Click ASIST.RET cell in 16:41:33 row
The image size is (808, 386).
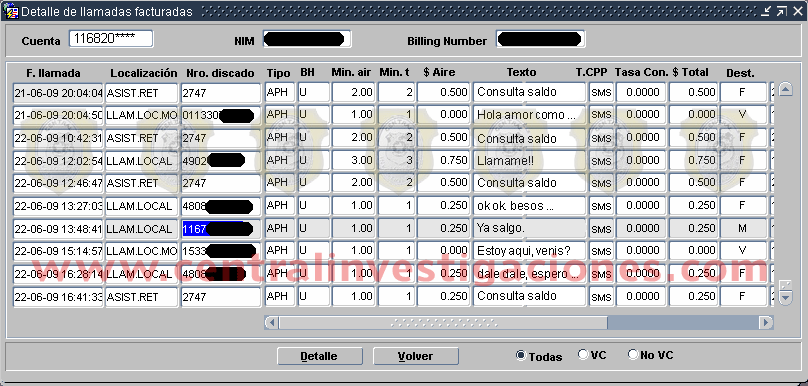coord(142,296)
